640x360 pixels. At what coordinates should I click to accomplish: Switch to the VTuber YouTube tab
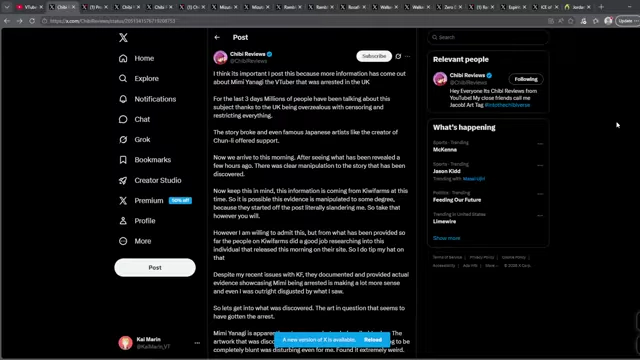(x=30, y=7)
